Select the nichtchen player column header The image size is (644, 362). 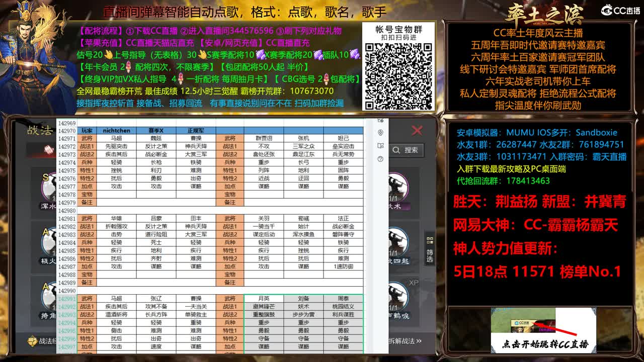click(x=117, y=130)
